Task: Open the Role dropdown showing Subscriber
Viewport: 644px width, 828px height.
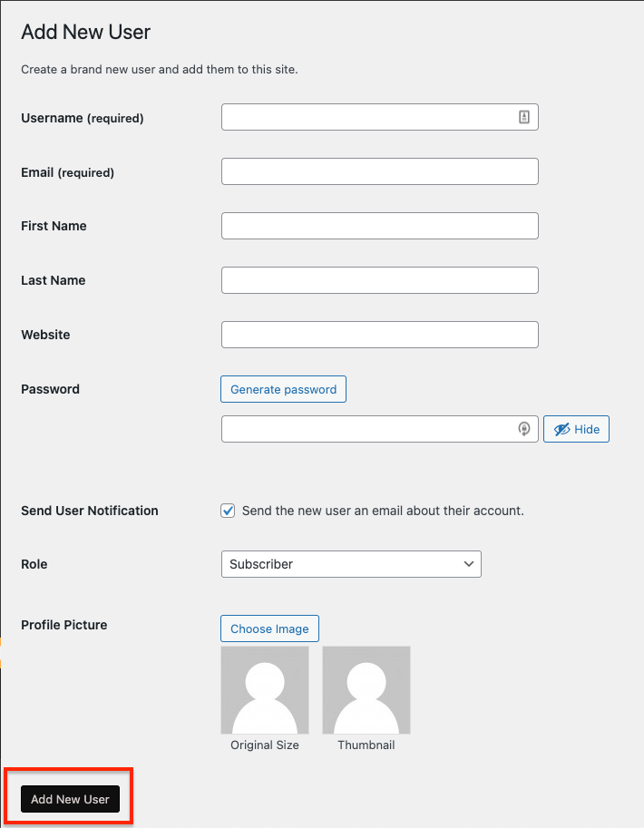Action: [x=351, y=564]
